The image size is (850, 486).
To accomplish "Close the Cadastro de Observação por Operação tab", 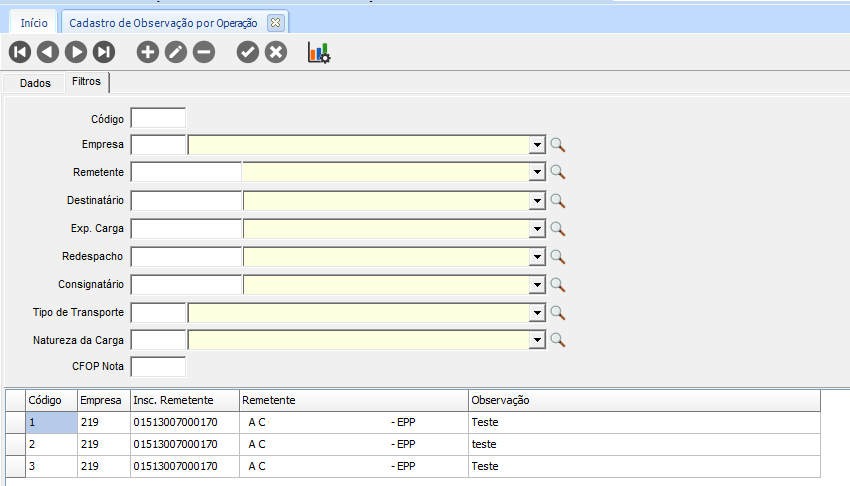I will (x=275, y=23).
